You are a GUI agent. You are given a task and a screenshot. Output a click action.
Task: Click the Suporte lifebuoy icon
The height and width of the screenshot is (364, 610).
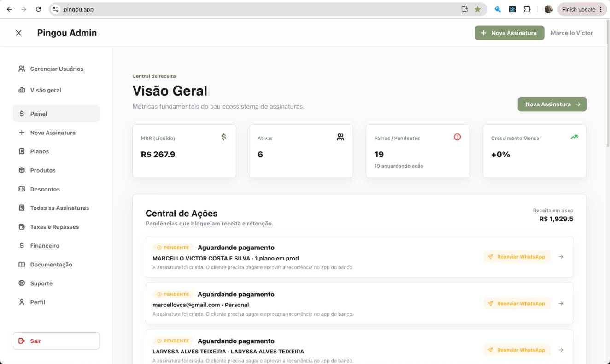click(x=22, y=283)
